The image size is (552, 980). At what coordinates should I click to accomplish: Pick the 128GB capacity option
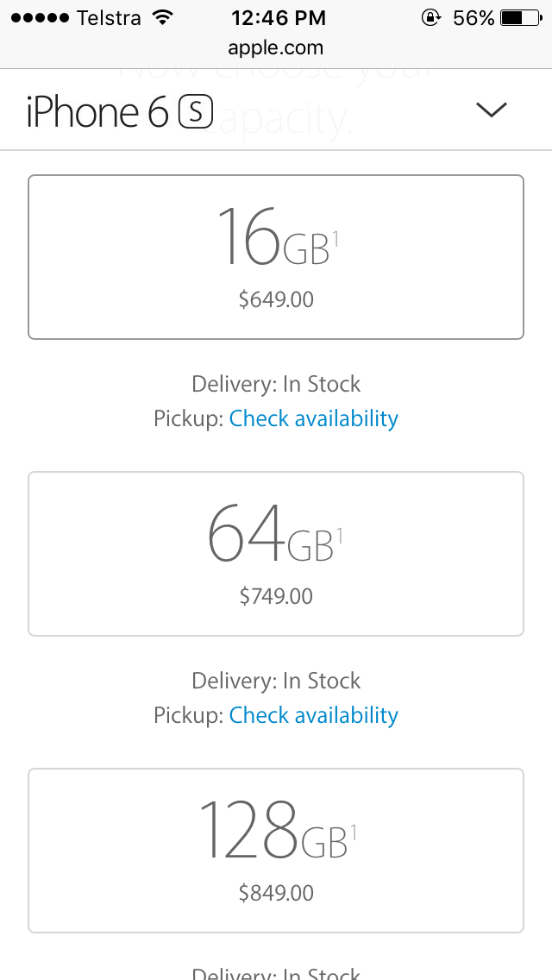(276, 851)
